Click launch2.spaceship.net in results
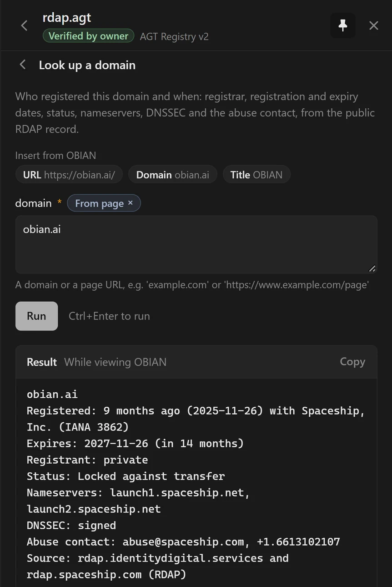This screenshot has width=392, height=587. [x=94, y=509]
